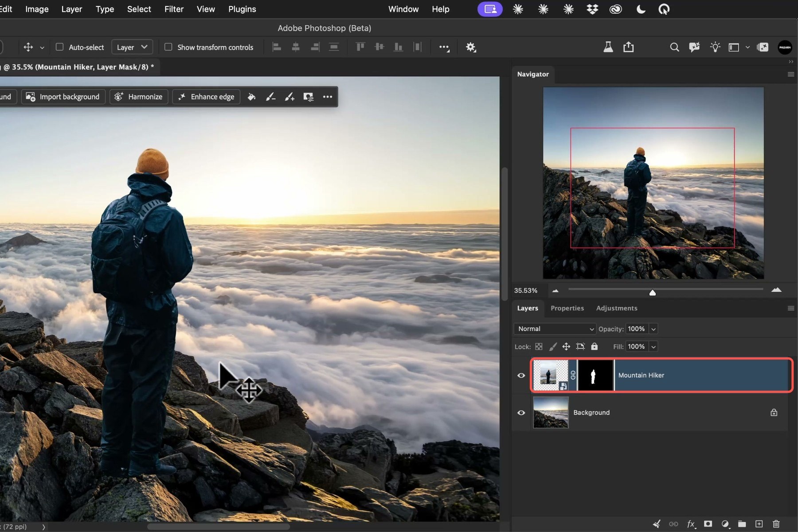Toggle lock transparent pixels icon

[539, 347]
